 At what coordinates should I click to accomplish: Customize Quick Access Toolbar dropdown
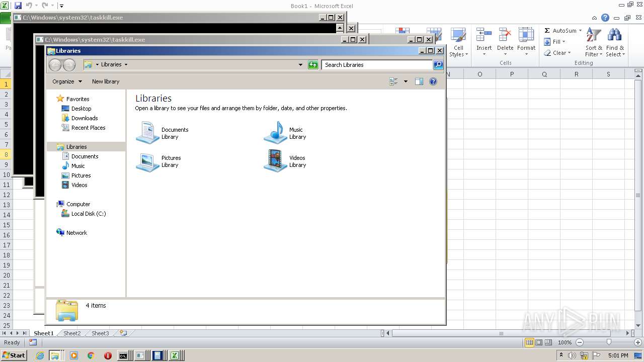click(61, 6)
